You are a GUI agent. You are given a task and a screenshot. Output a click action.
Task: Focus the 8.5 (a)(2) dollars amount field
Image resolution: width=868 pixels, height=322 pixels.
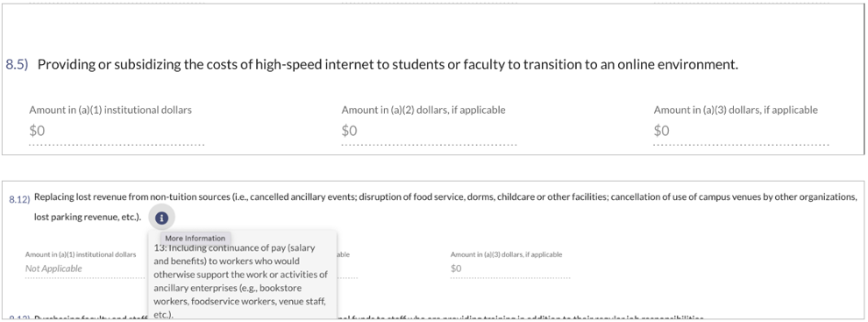[429, 132]
